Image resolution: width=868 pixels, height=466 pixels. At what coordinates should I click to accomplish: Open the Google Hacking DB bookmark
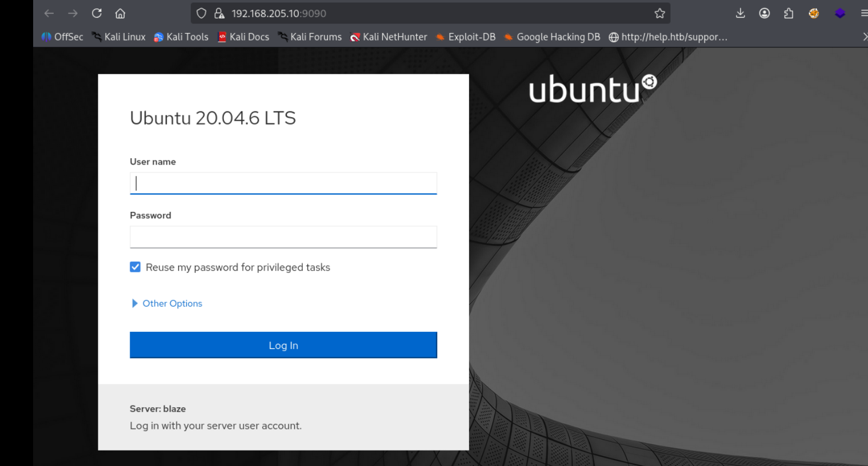pyautogui.click(x=552, y=37)
